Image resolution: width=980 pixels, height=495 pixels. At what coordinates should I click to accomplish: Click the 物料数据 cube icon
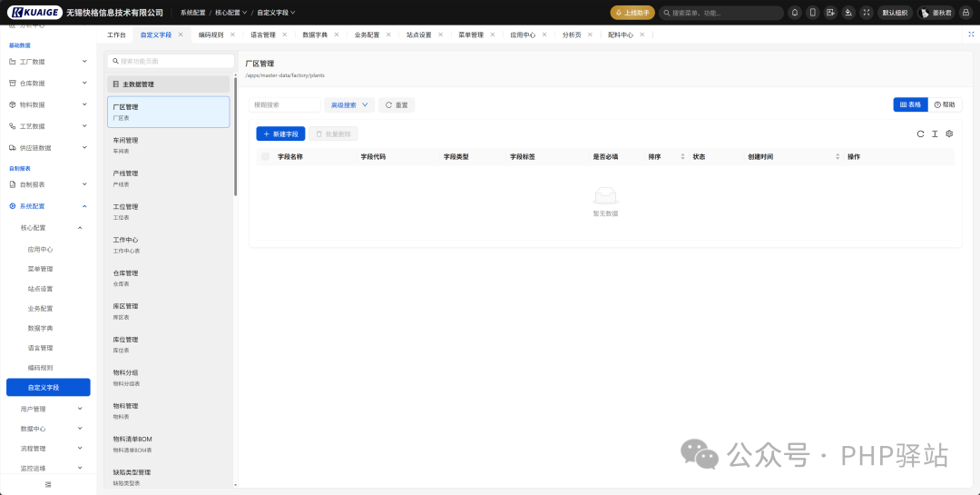click(13, 104)
